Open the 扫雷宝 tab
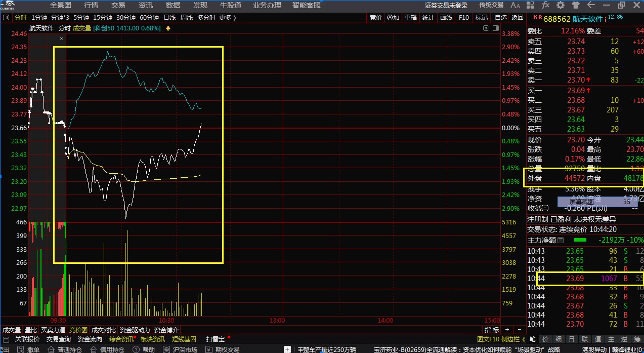Screen dimensions: 644x353 tap(216, 339)
